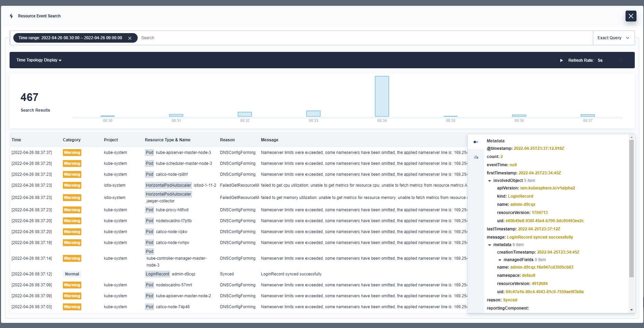This screenshot has height=328, width=644.
Task: Switch to the cloud icon tab in detail panel
Action: pyautogui.click(x=476, y=157)
